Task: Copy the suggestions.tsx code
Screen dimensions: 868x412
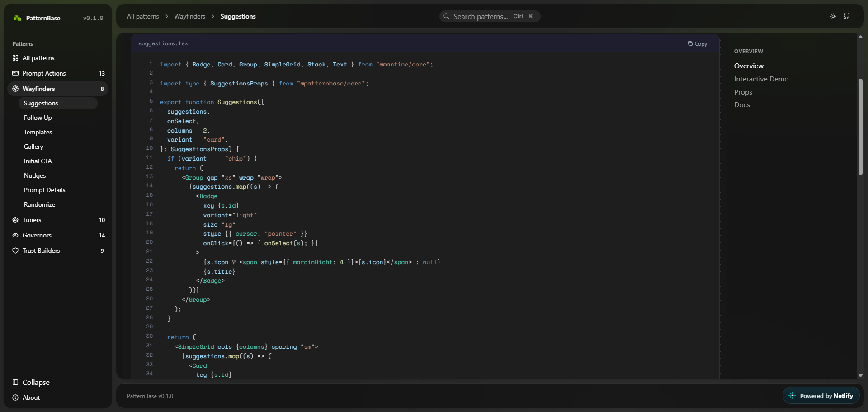Action: click(x=698, y=43)
